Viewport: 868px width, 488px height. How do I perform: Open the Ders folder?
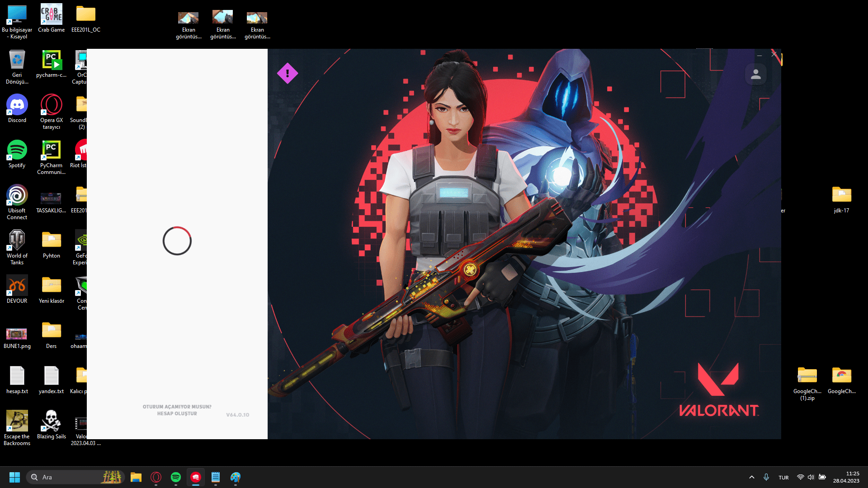52,335
